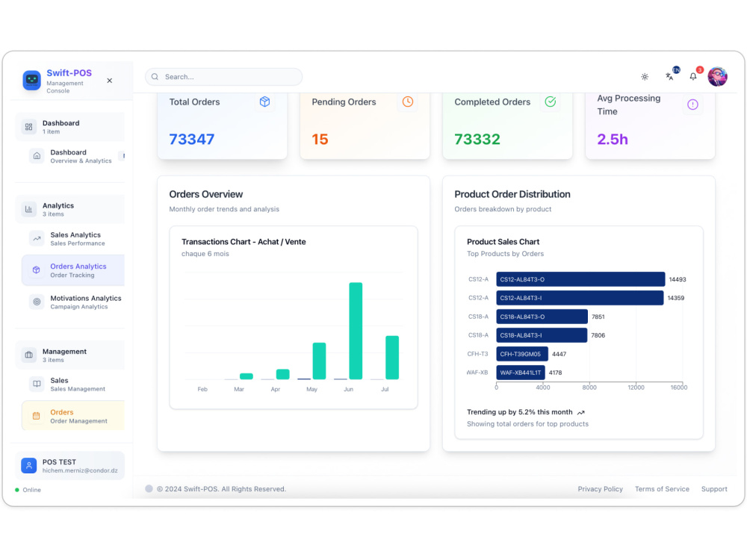The image size is (747, 560).
Task: Click the Avg Processing Time alert icon
Action: pyautogui.click(x=692, y=105)
